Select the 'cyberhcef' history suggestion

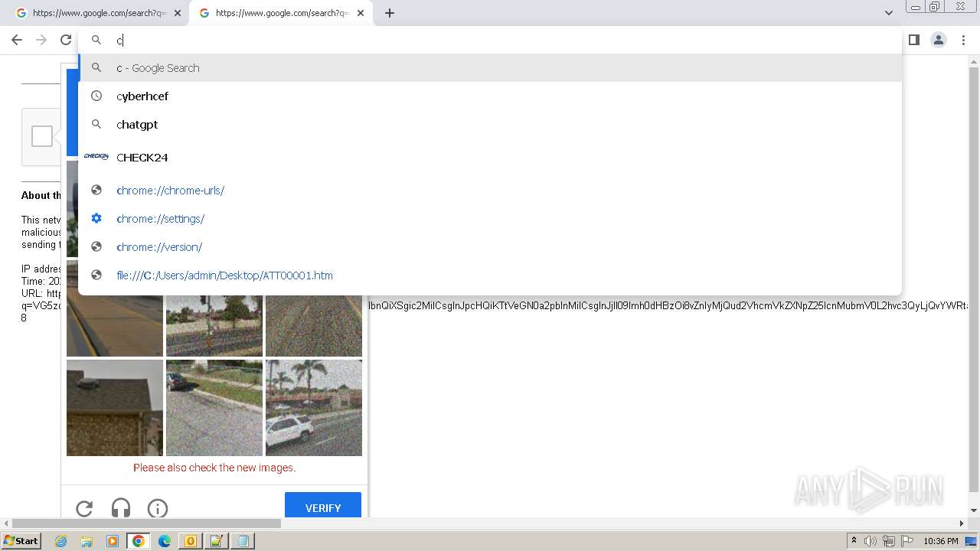click(490, 96)
